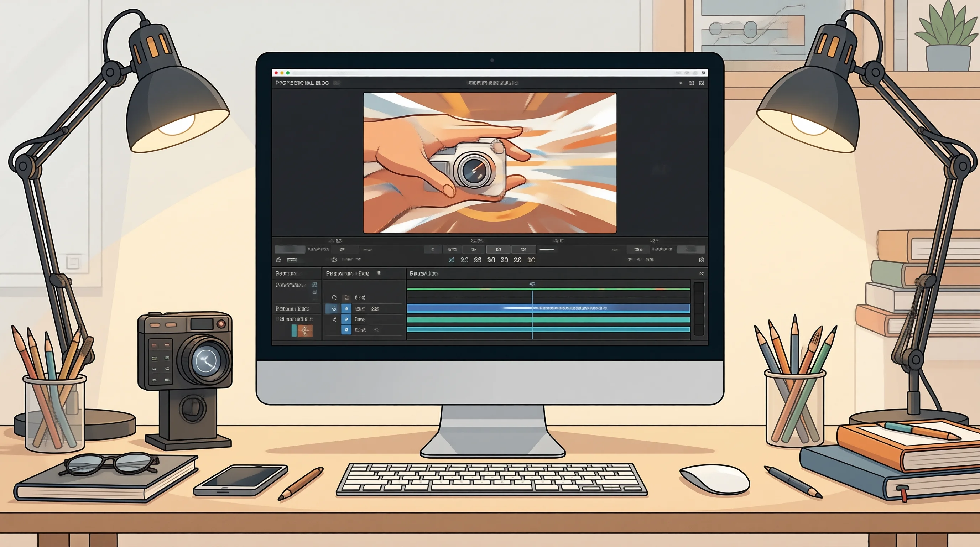The height and width of the screenshot is (547, 980).
Task: Select the blue clip with the waveform in the timeline
Action: coord(548,308)
